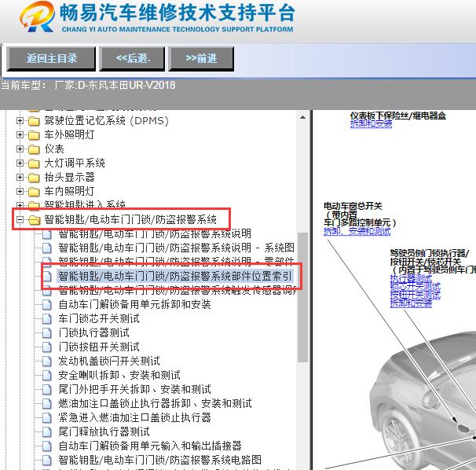
Task: Open 智能钥匙/电动车门门锁/防盗报警系统电路图
Action: click(x=160, y=460)
